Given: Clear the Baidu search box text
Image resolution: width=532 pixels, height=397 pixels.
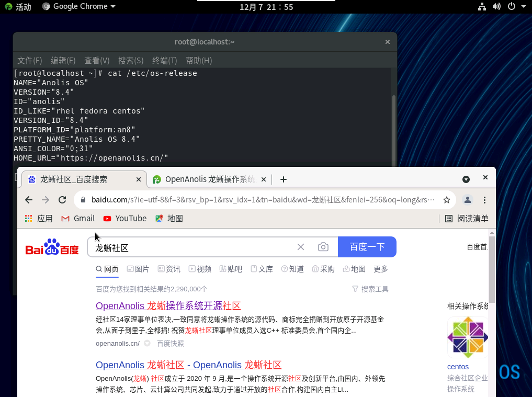Looking at the screenshot, I should pos(301,247).
